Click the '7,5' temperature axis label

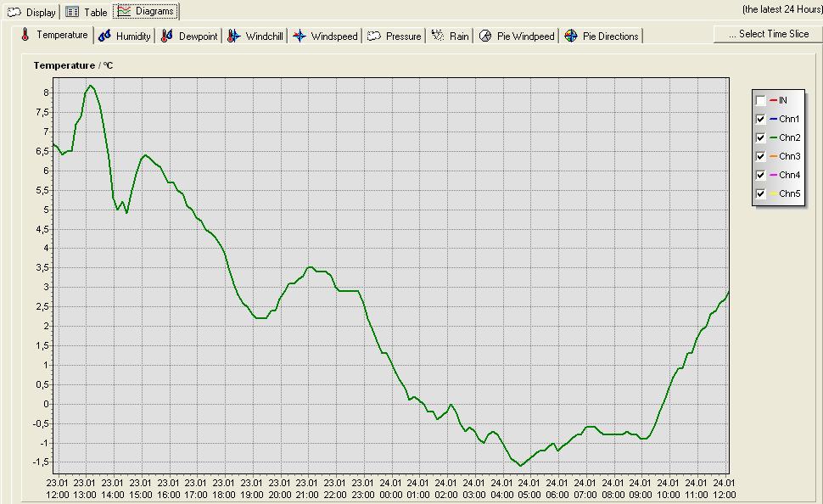click(43, 112)
